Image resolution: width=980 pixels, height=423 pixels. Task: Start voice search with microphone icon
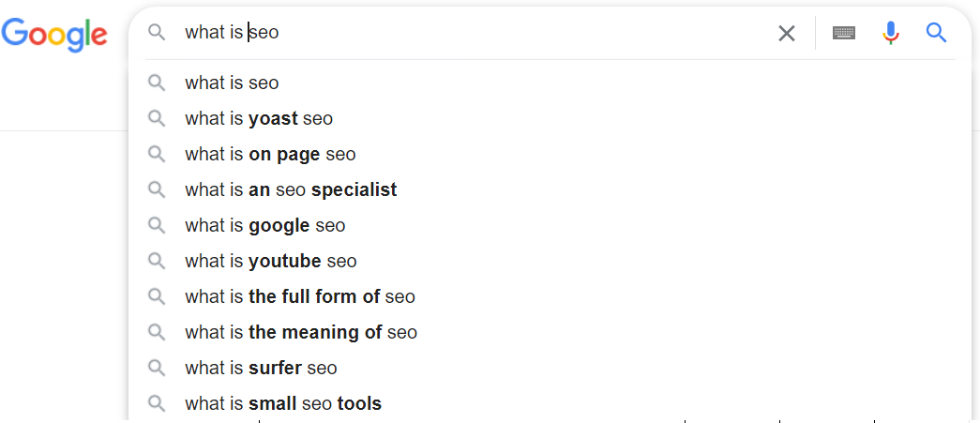pyautogui.click(x=890, y=33)
